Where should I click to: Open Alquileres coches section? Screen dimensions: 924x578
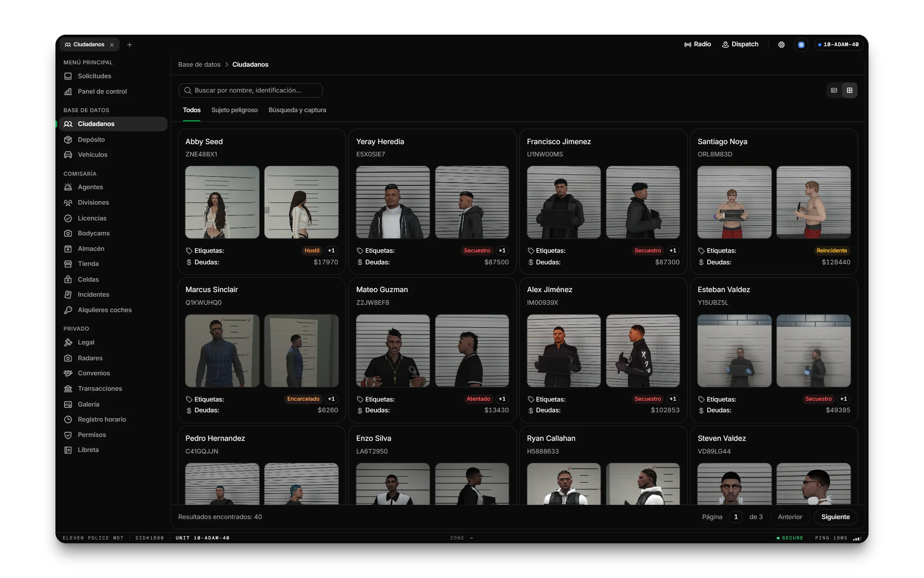(113, 310)
